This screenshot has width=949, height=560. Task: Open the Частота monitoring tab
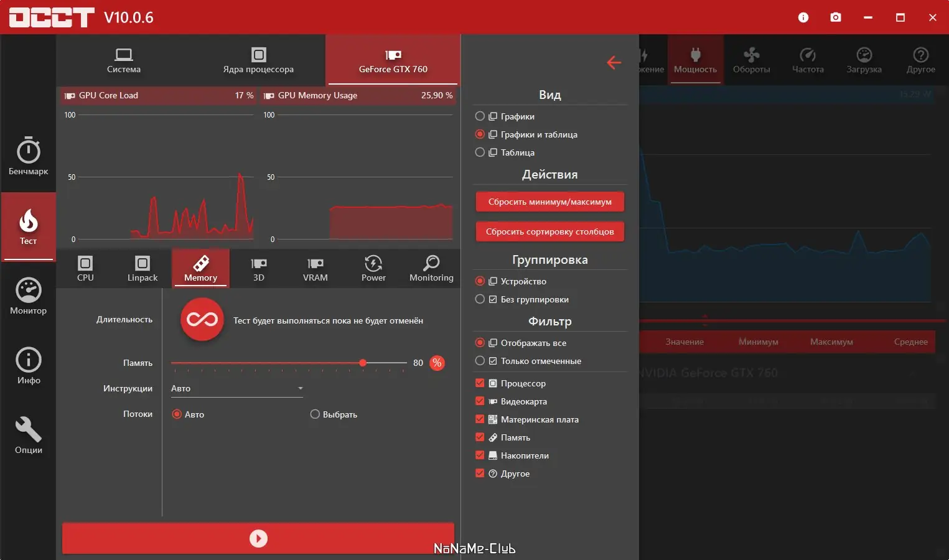coord(808,60)
